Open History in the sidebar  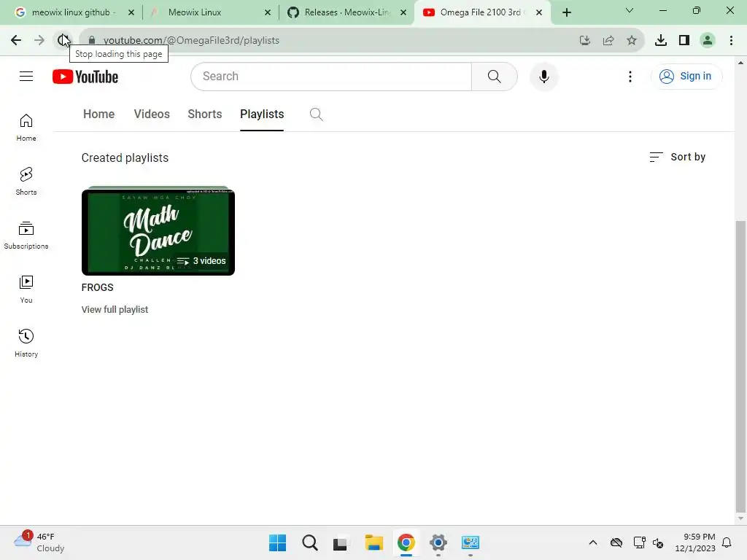tap(26, 343)
